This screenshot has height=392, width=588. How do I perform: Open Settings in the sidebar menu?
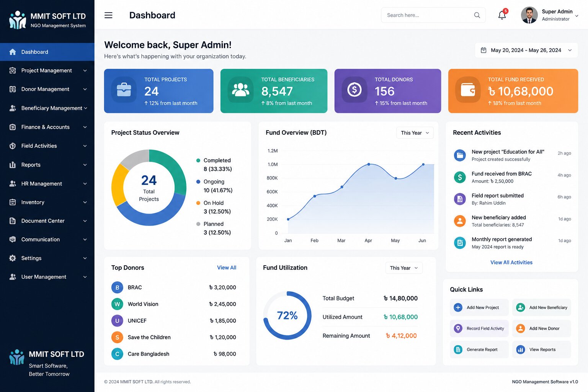click(47, 258)
